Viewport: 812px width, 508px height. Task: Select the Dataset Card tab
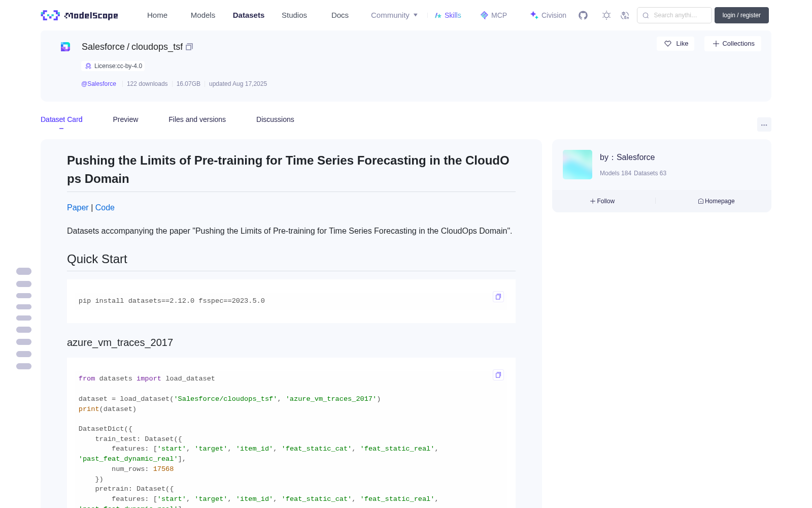click(x=61, y=119)
